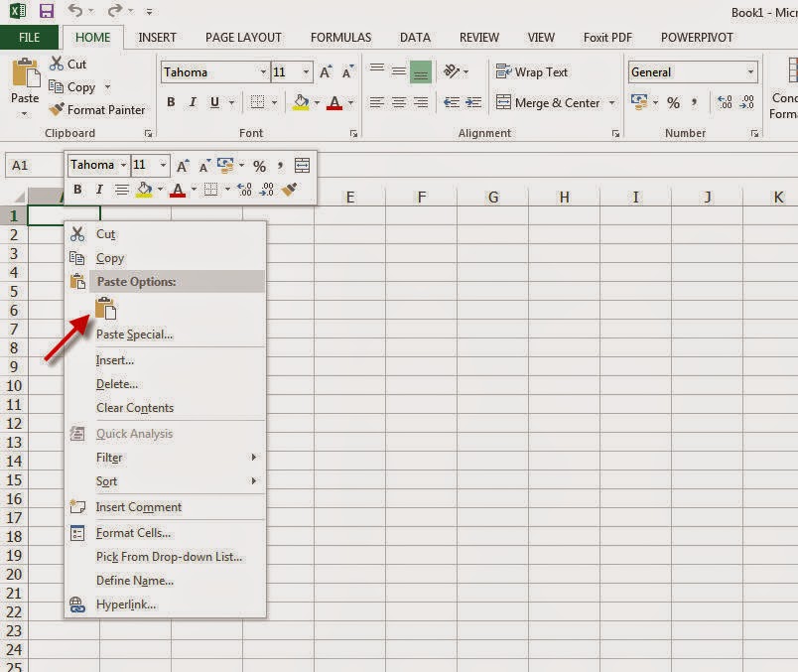Apply mini toolbar yellow fill color

tap(145, 190)
